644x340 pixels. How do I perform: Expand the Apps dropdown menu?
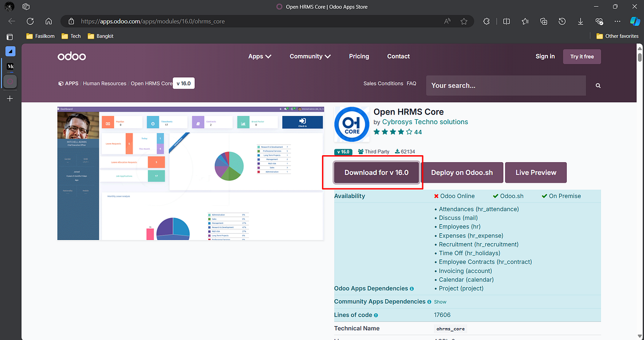coord(260,56)
